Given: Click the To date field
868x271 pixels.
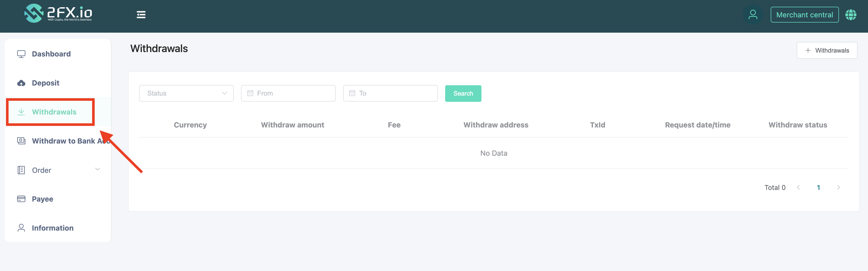Looking at the screenshot, I should (x=390, y=93).
